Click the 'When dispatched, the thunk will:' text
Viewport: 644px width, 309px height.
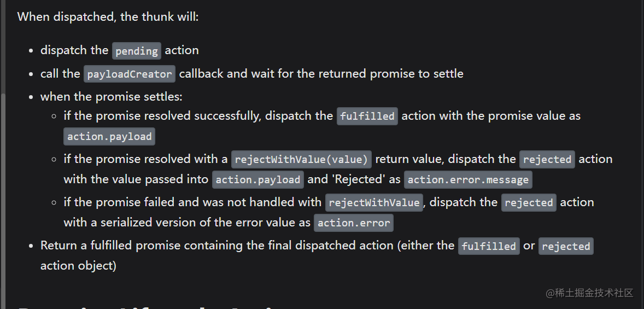(x=108, y=18)
